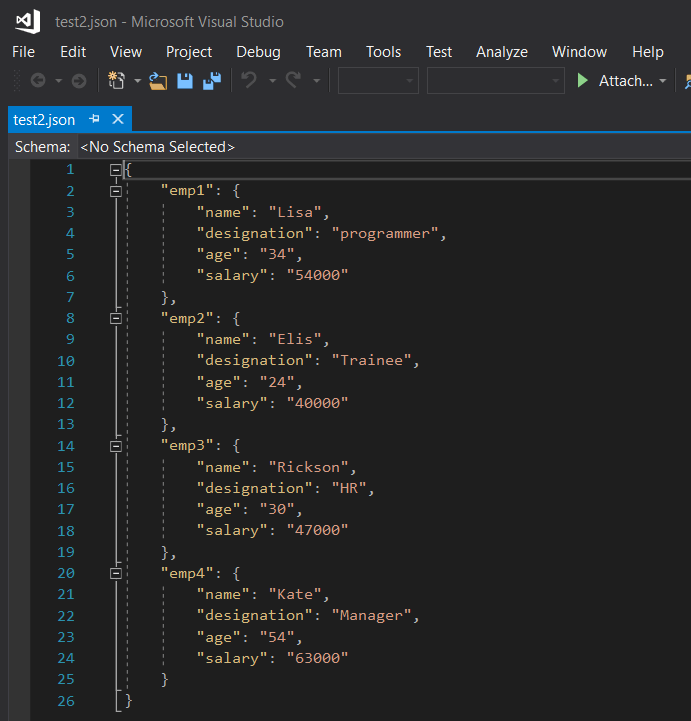Click the Redo arrow icon
691x721 pixels.
click(293, 80)
